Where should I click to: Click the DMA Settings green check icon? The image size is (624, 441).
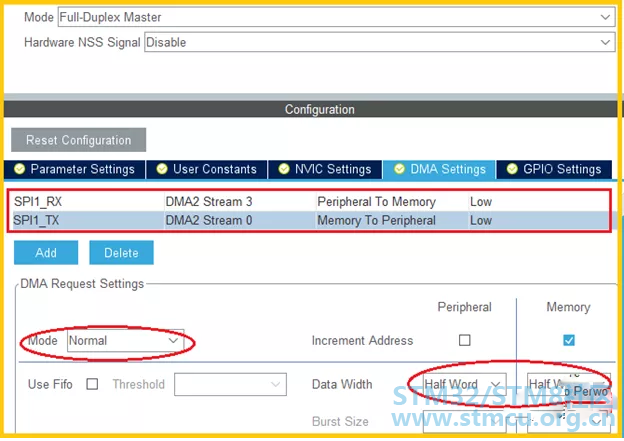[399, 169]
